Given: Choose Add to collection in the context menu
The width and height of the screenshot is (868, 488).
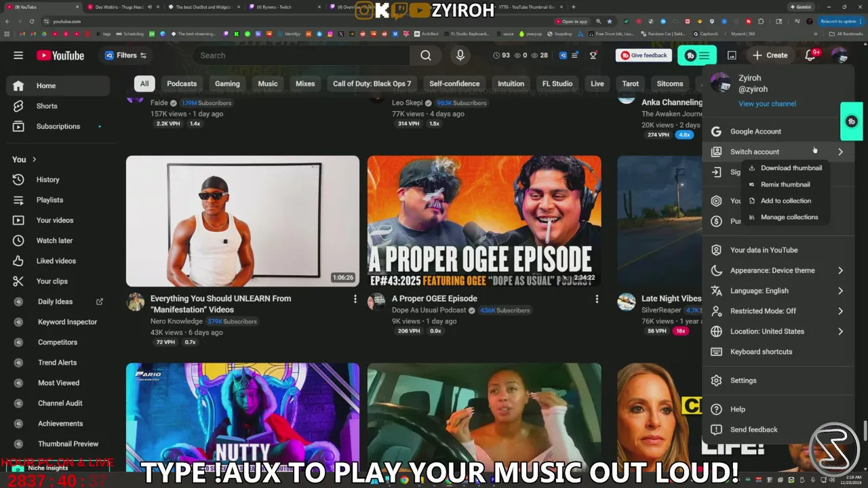Looking at the screenshot, I should coord(785,201).
